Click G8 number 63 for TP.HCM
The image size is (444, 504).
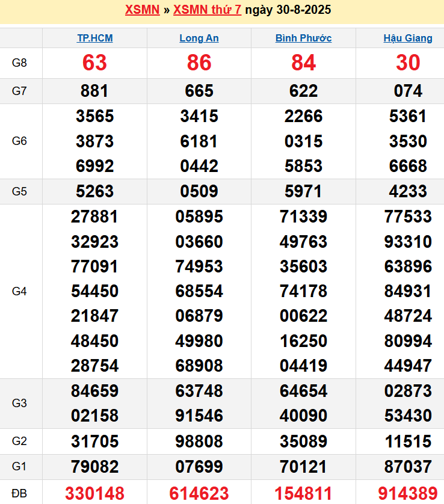click(x=94, y=63)
